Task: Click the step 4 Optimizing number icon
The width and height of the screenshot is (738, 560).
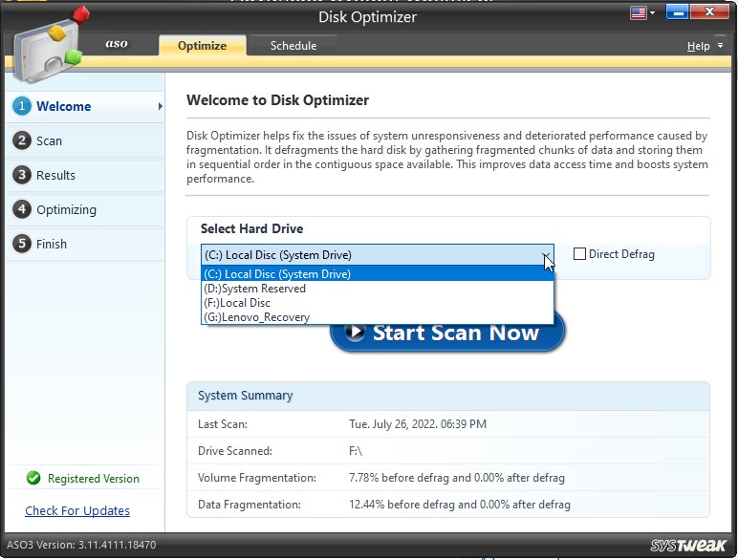Action: (x=22, y=209)
